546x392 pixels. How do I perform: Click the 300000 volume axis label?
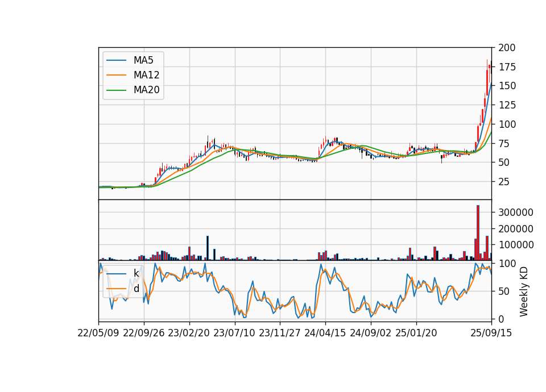[516, 212]
